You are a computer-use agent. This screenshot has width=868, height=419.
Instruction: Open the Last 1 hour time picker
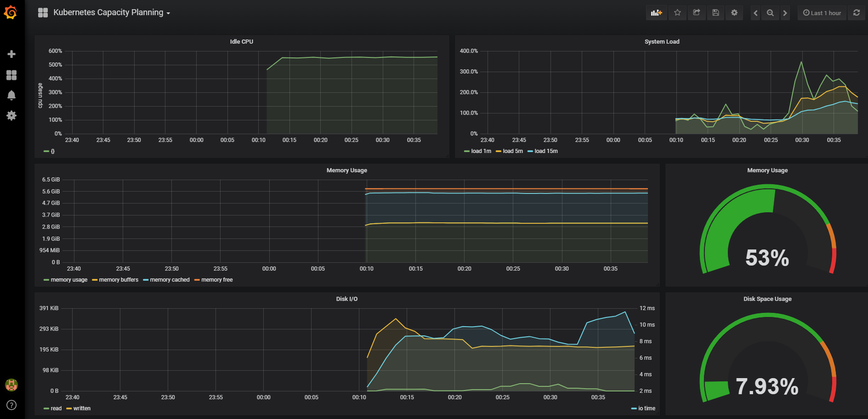(822, 13)
